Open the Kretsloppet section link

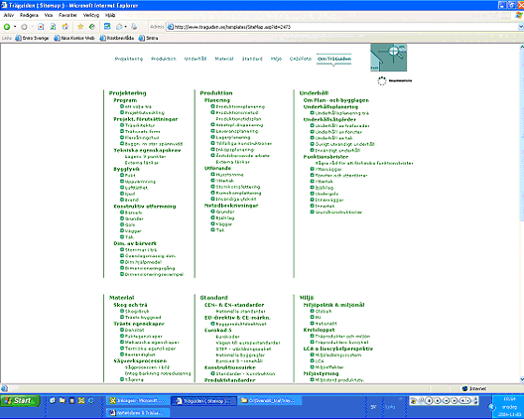tap(319, 330)
